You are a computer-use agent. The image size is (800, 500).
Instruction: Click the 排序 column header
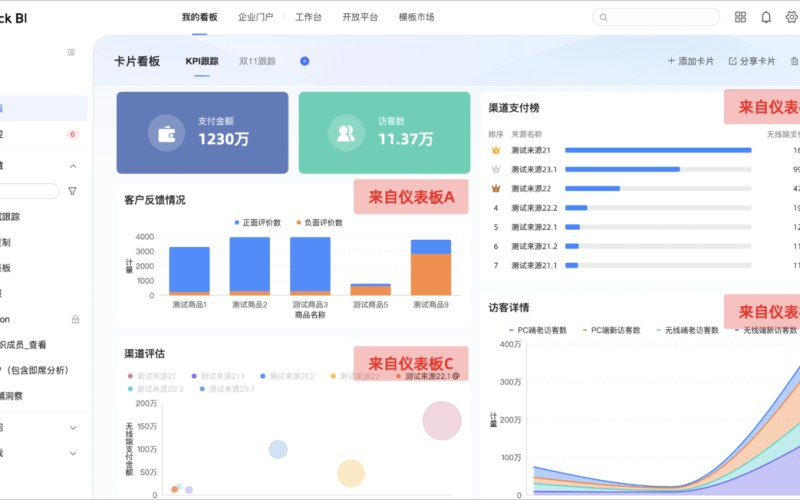(495, 134)
